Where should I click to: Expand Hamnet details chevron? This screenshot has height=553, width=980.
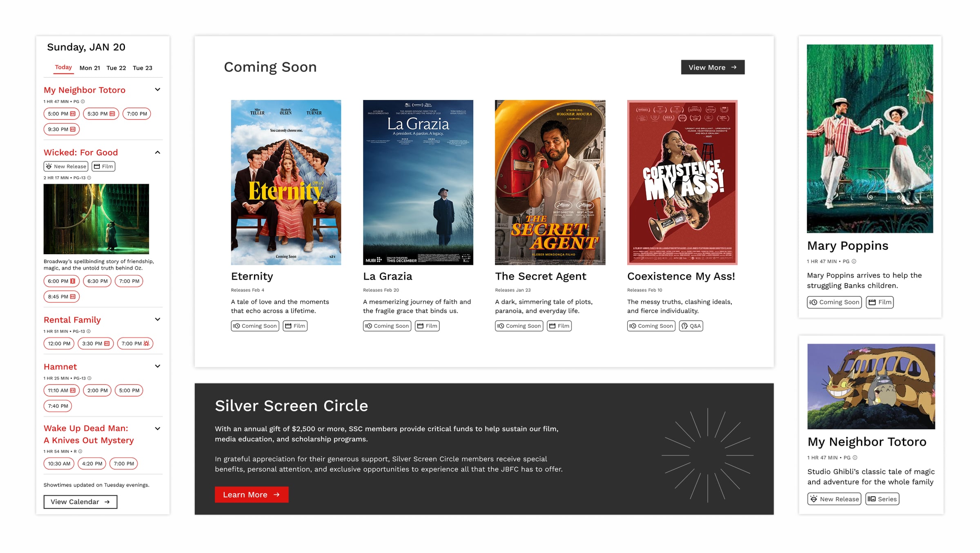pyautogui.click(x=158, y=366)
